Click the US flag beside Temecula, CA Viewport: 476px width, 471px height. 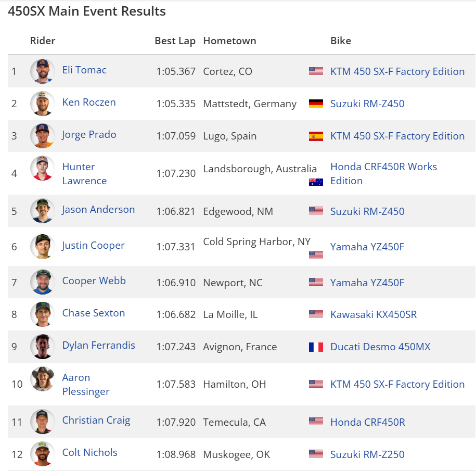point(316,422)
